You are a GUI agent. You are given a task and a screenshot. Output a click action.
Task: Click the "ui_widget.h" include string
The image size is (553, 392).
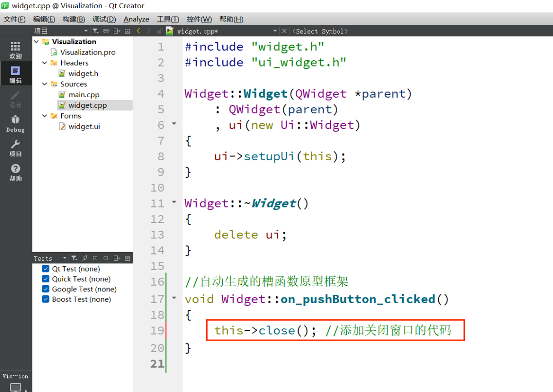(x=299, y=62)
